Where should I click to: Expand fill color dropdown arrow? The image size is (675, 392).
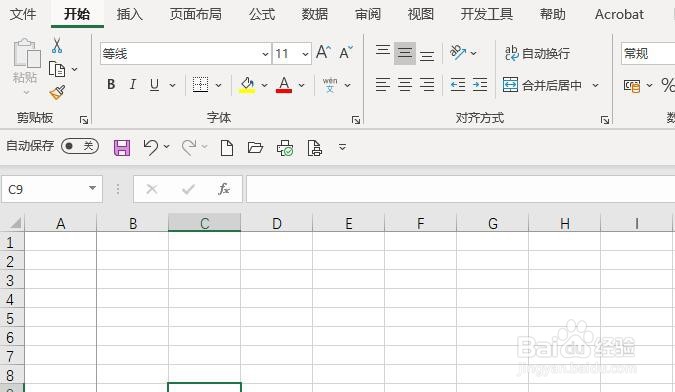click(264, 85)
